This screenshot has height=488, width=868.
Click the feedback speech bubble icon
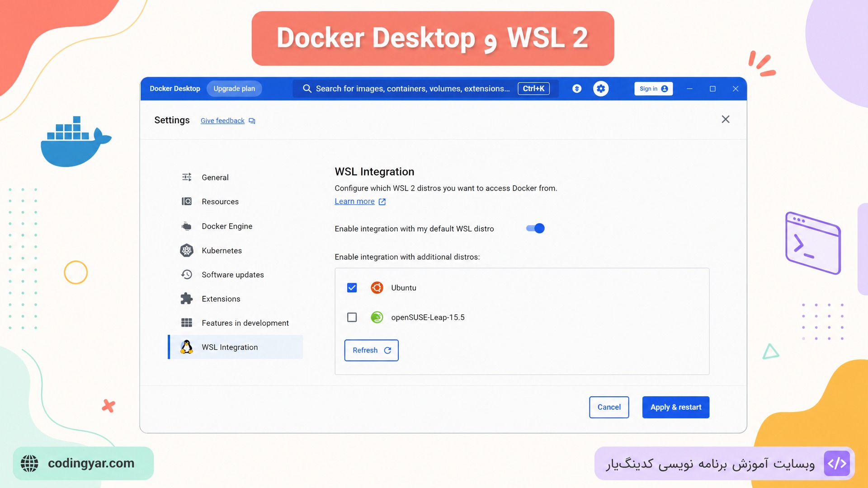pyautogui.click(x=252, y=121)
